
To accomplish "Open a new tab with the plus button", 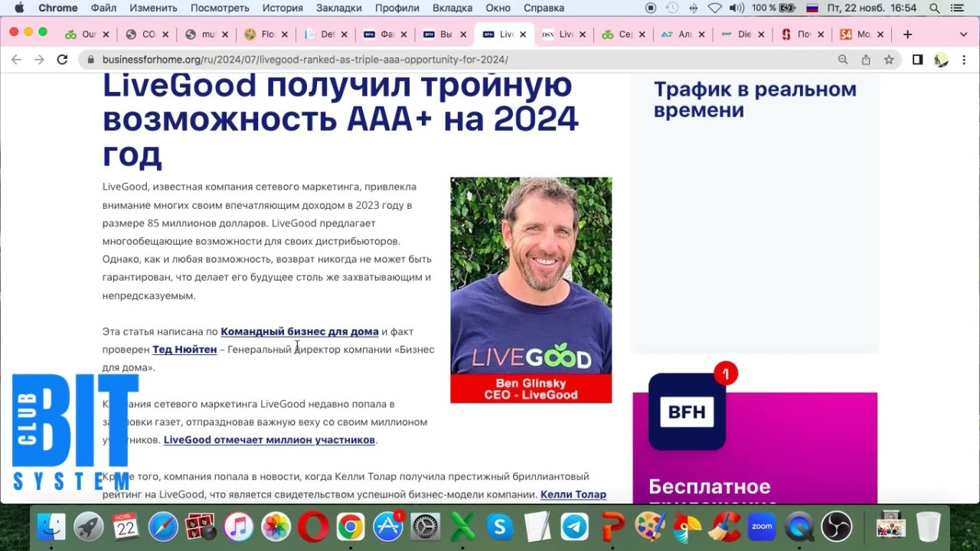I will [x=907, y=34].
